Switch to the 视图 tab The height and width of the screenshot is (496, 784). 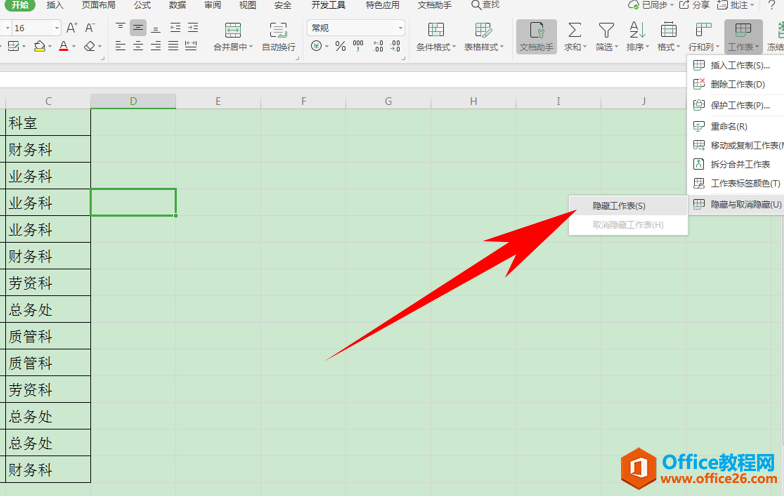(x=248, y=5)
